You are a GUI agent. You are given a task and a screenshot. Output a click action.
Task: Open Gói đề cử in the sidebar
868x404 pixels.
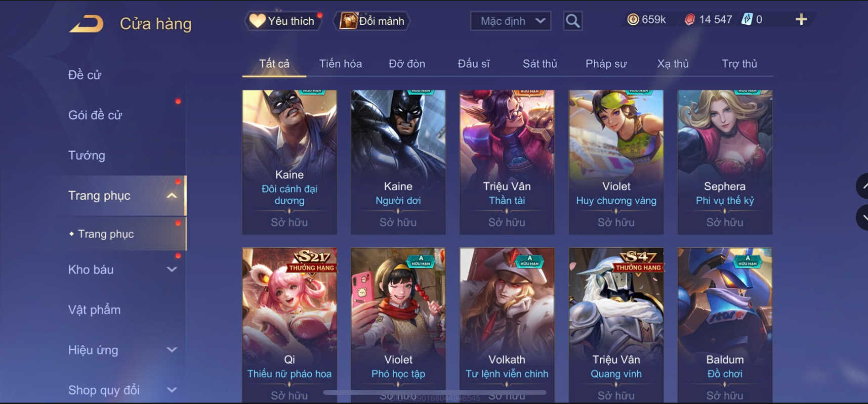pos(95,115)
